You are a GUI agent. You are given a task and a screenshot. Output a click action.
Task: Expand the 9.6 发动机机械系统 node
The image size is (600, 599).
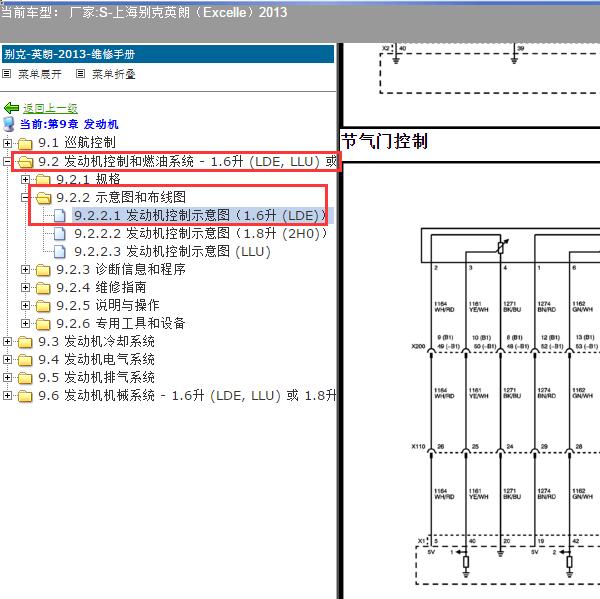tap(7, 395)
